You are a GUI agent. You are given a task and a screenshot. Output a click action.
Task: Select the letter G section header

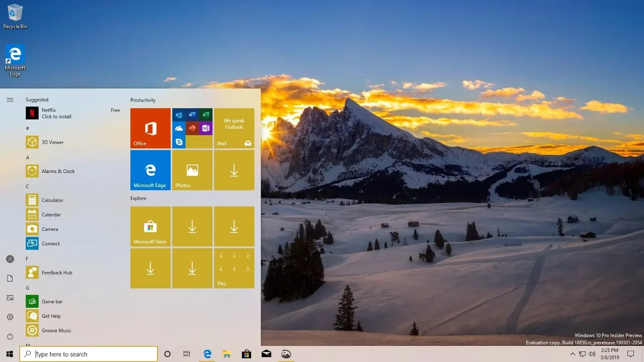click(28, 288)
